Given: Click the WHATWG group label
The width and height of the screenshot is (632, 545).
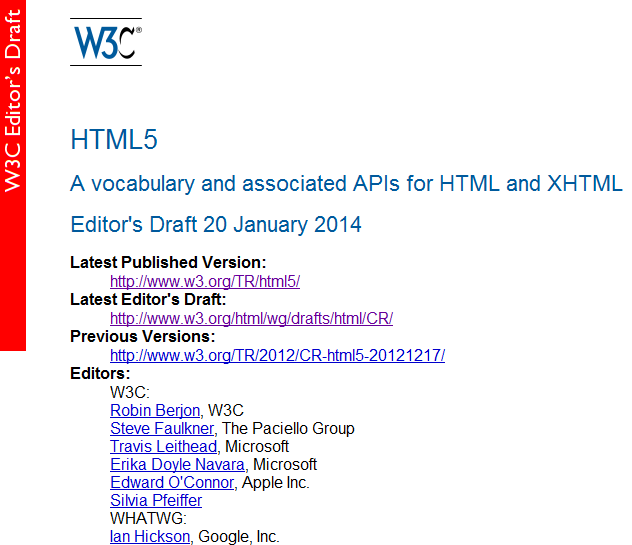Looking at the screenshot, I should click(142, 518).
